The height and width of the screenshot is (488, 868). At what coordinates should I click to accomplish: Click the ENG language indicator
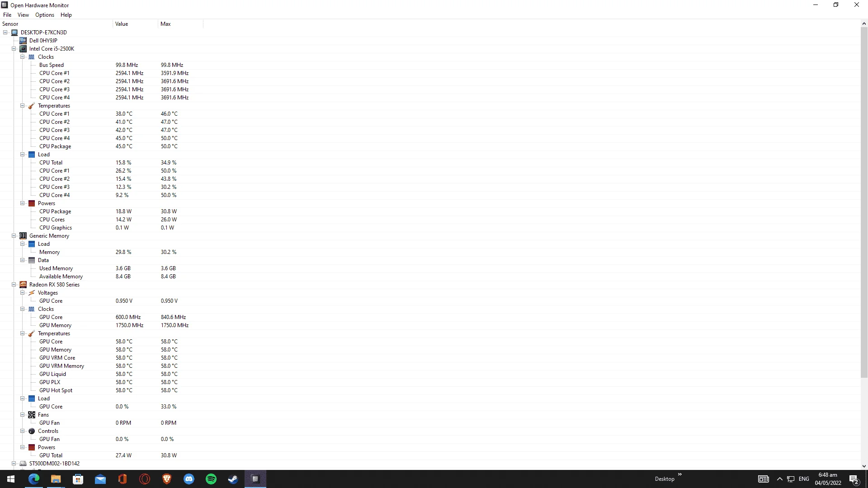804,479
